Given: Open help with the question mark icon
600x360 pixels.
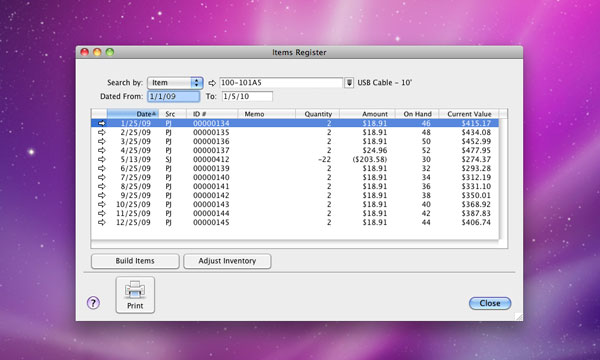Looking at the screenshot, I should (x=93, y=303).
